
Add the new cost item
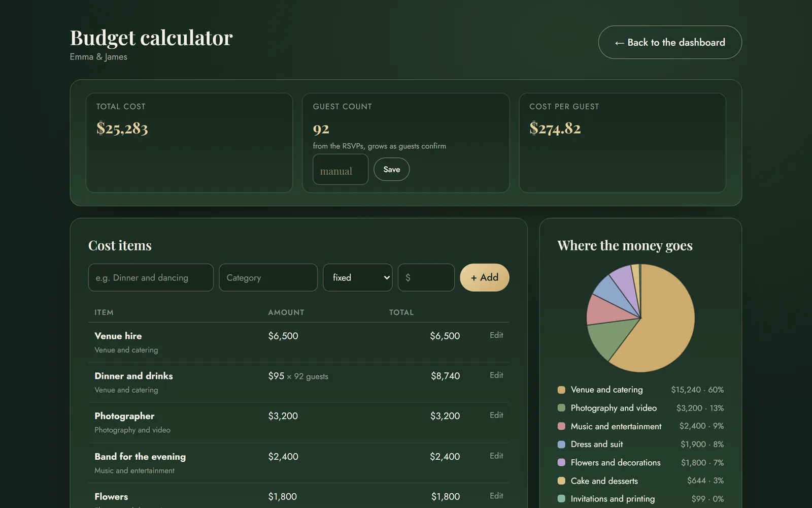pyautogui.click(x=484, y=277)
